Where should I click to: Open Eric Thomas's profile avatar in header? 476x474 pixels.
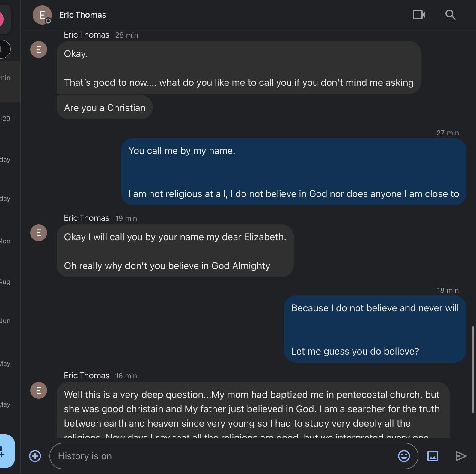[x=42, y=15]
